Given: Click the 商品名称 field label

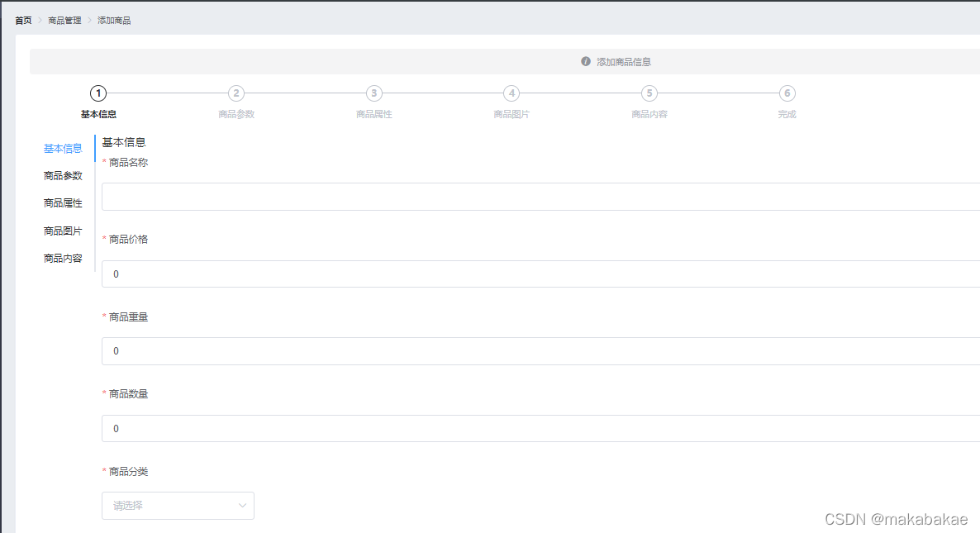Looking at the screenshot, I should click(128, 163).
